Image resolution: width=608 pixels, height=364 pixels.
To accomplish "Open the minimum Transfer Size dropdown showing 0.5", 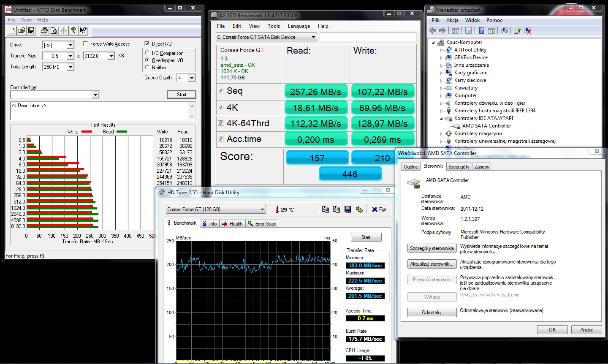I will (x=71, y=56).
